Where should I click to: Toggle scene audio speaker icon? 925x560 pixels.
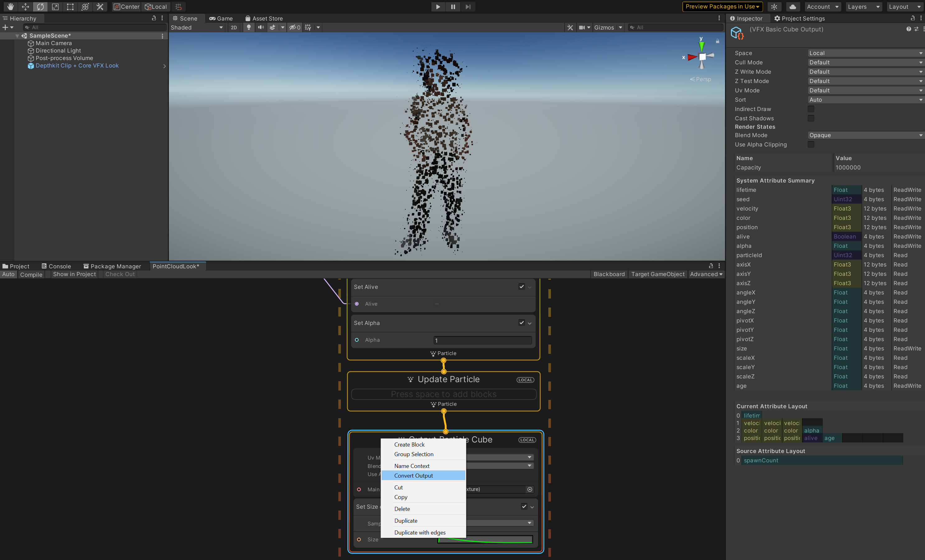click(261, 27)
